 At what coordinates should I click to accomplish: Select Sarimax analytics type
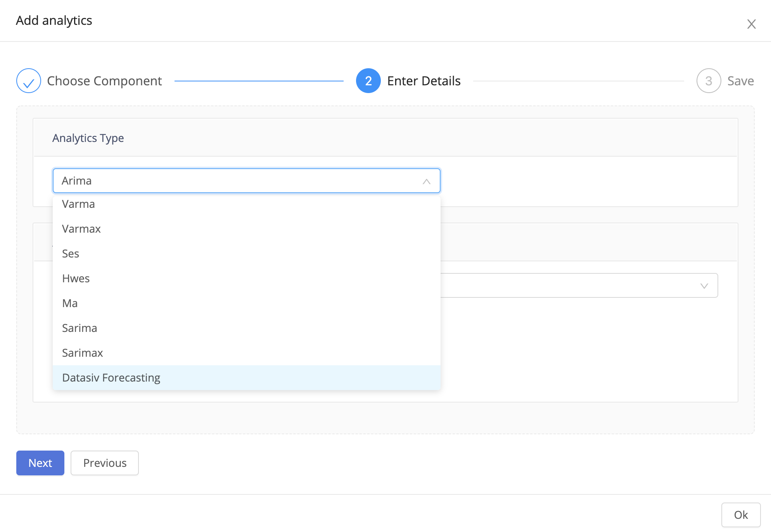point(247,353)
